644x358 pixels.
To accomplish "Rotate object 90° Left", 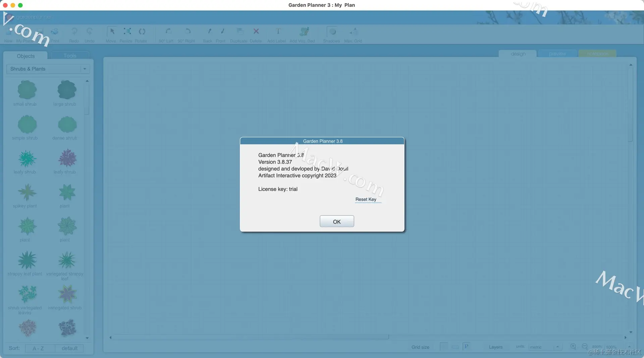I will 166,35.
